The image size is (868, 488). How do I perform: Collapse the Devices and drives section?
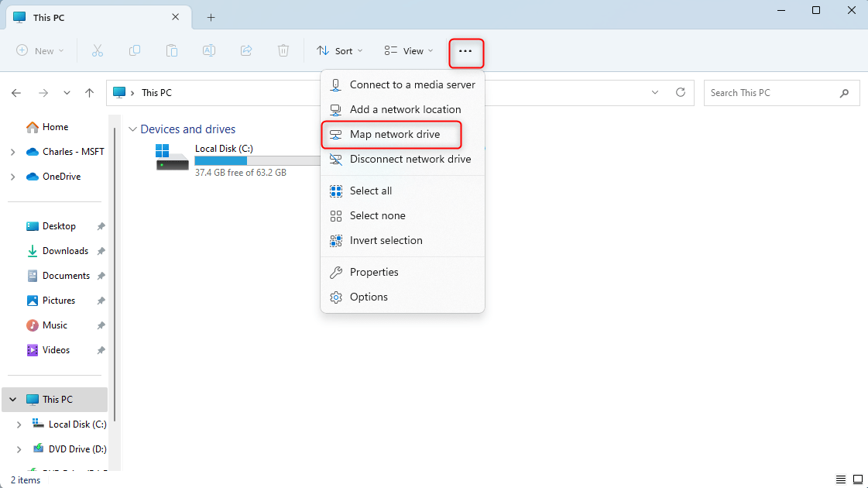[x=132, y=129]
